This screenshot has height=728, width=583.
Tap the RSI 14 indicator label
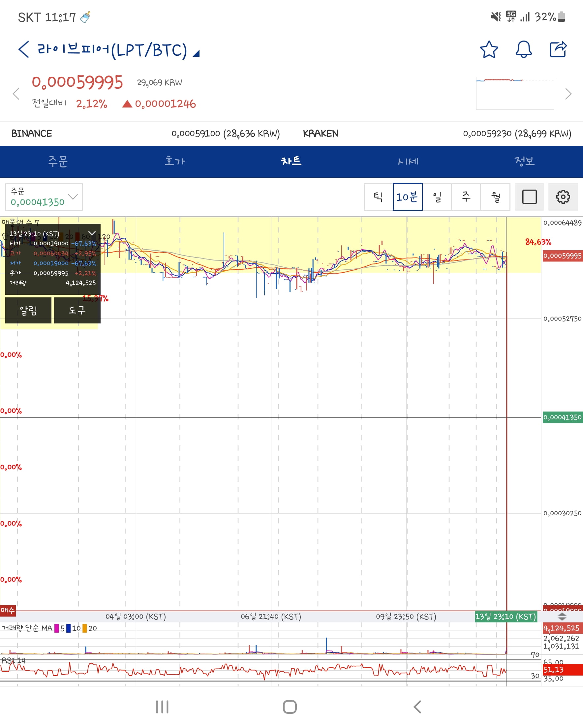pyautogui.click(x=14, y=660)
